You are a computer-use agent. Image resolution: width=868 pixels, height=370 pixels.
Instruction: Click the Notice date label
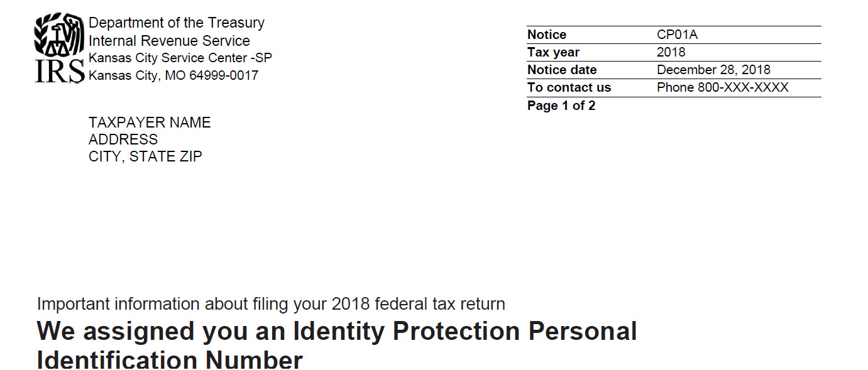(x=562, y=70)
